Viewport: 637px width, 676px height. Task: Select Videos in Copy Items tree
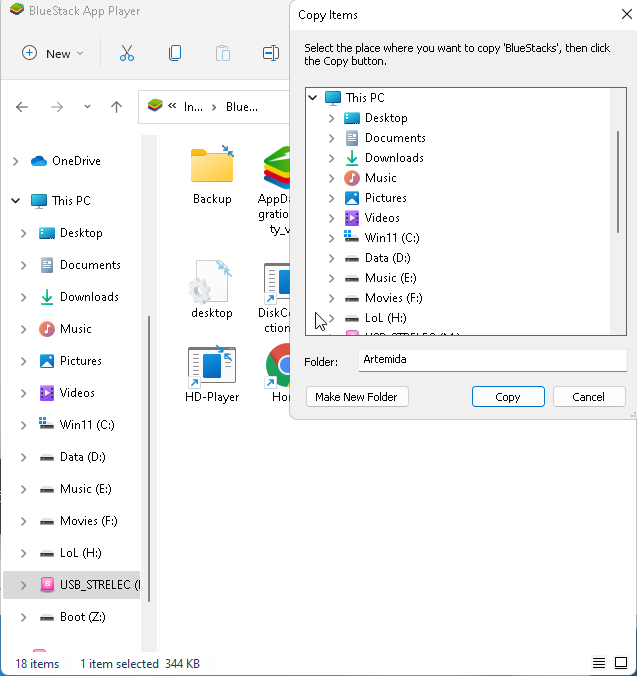[372, 218]
